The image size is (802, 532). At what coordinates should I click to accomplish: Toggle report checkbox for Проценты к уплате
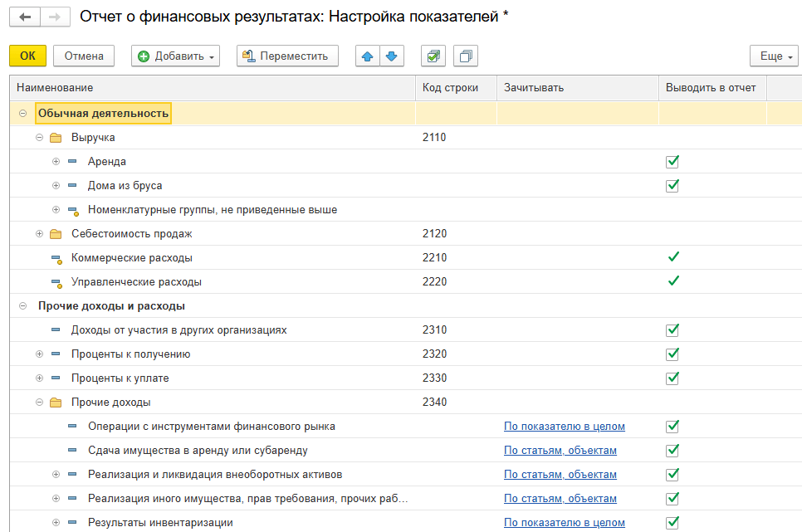tap(672, 378)
